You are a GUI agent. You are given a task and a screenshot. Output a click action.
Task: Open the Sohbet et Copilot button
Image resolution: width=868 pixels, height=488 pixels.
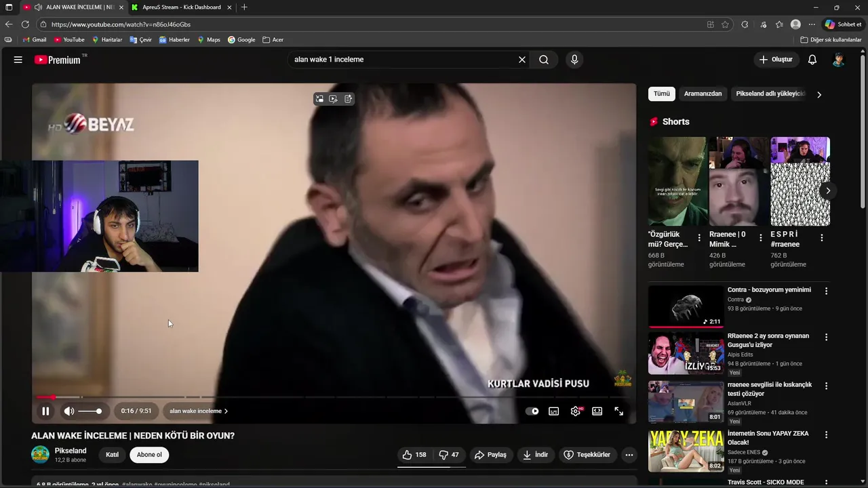pyautogui.click(x=843, y=24)
